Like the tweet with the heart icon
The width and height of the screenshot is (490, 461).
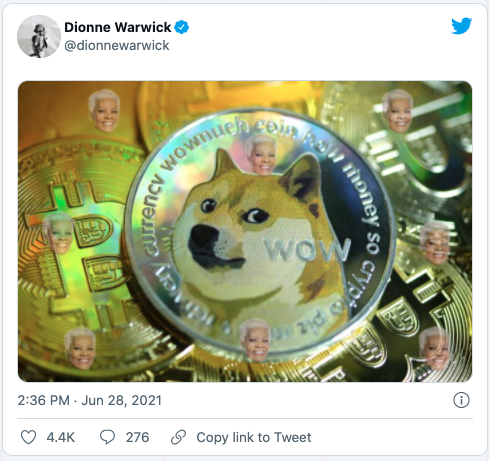point(28,437)
